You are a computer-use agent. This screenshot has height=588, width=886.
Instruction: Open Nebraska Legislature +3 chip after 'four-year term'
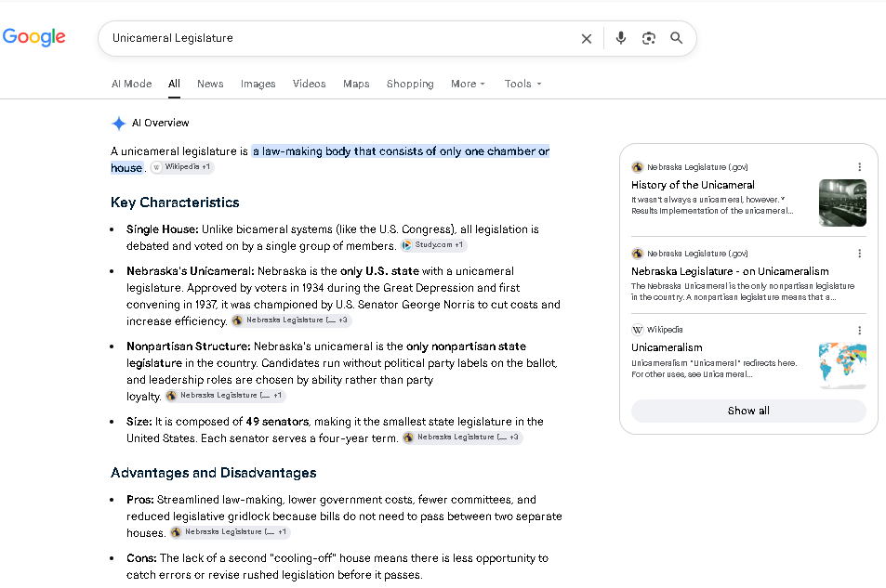tap(462, 438)
